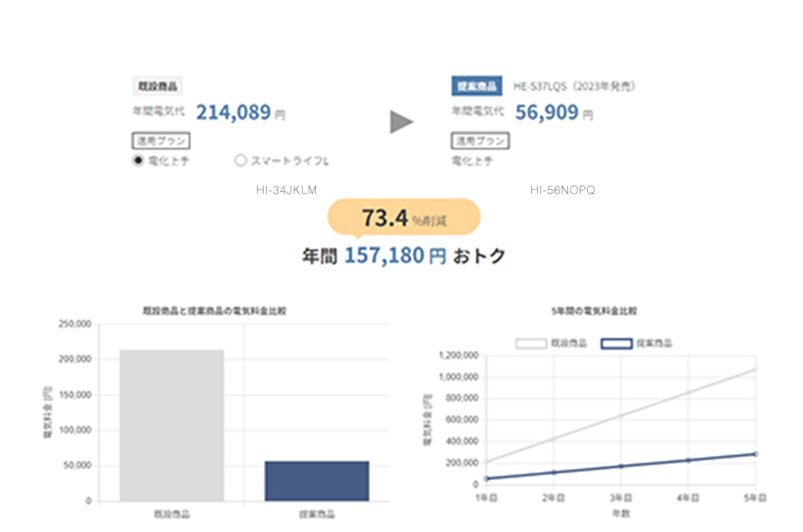Click the 1年目 data point on blue line

(x=486, y=479)
